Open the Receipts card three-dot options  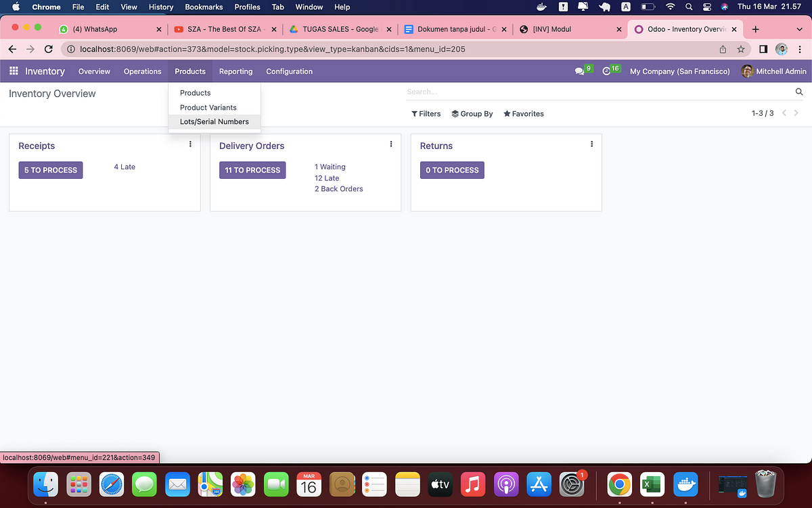point(190,144)
